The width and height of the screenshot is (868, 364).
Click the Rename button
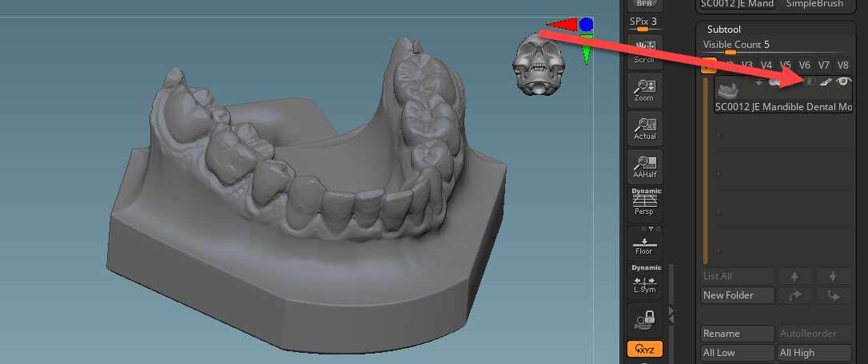tap(738, 334)
